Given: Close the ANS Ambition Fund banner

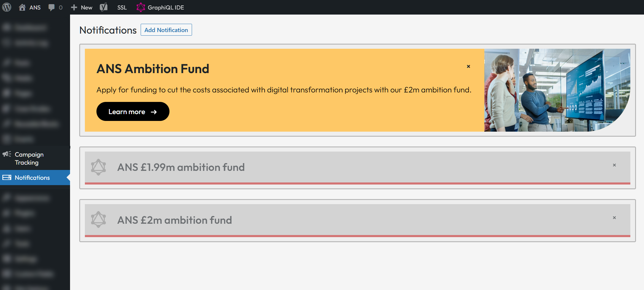Looking at the screenshot, I should [468, 67].
